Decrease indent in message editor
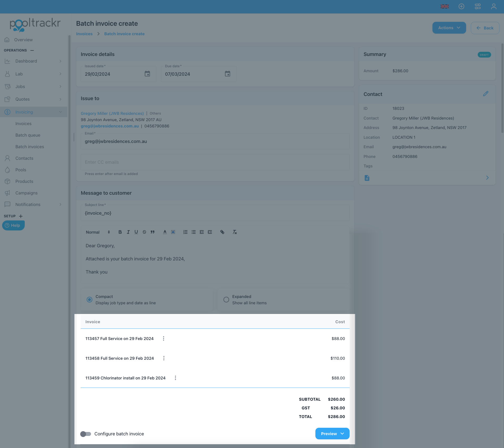Image resolution: width=504 pixels, height=448 pixels. [x=202, y=232]
